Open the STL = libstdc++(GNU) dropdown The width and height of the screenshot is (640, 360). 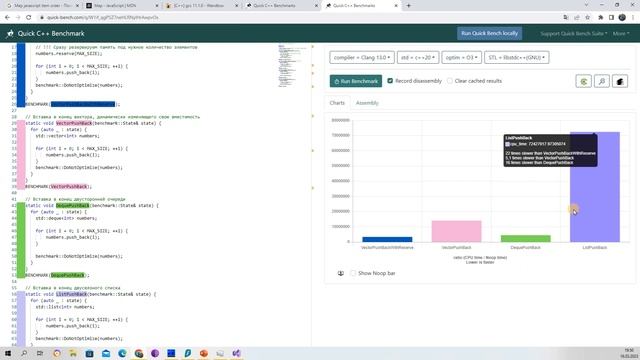pyautogui.click(x=516, y=58)
